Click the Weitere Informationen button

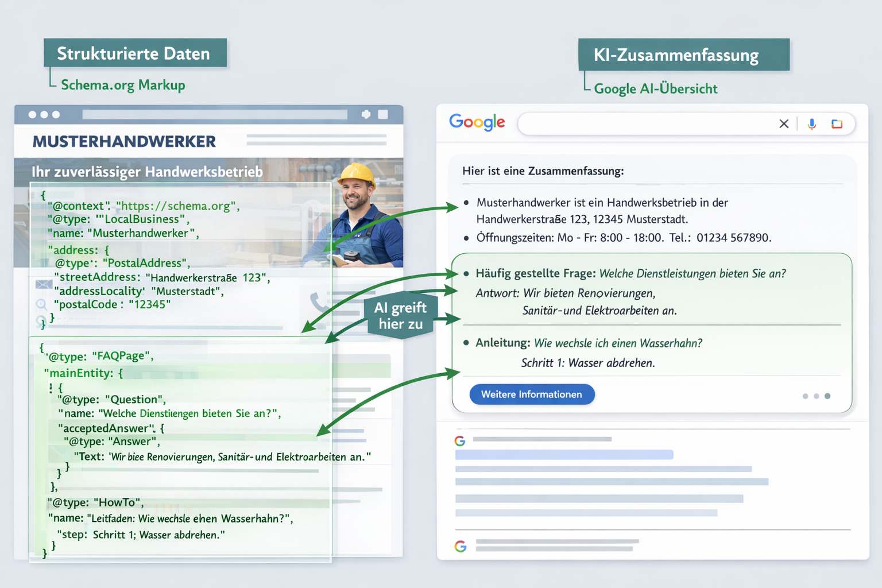point(531,394)
